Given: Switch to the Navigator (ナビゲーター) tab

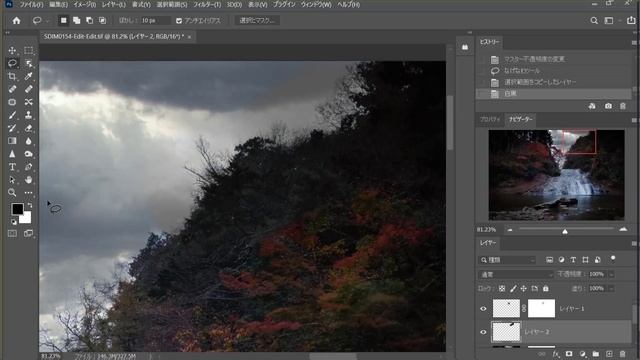Looking at the screenshot, I should (520, 119).
